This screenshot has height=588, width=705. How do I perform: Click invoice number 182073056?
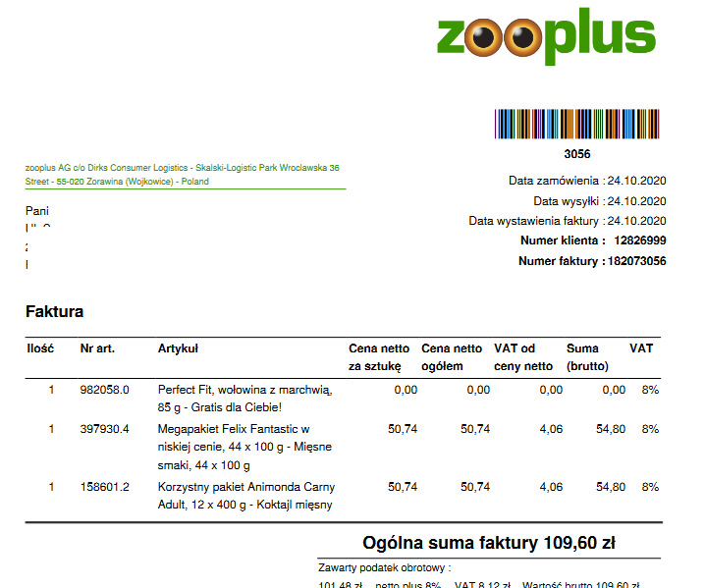coord(636,261)
